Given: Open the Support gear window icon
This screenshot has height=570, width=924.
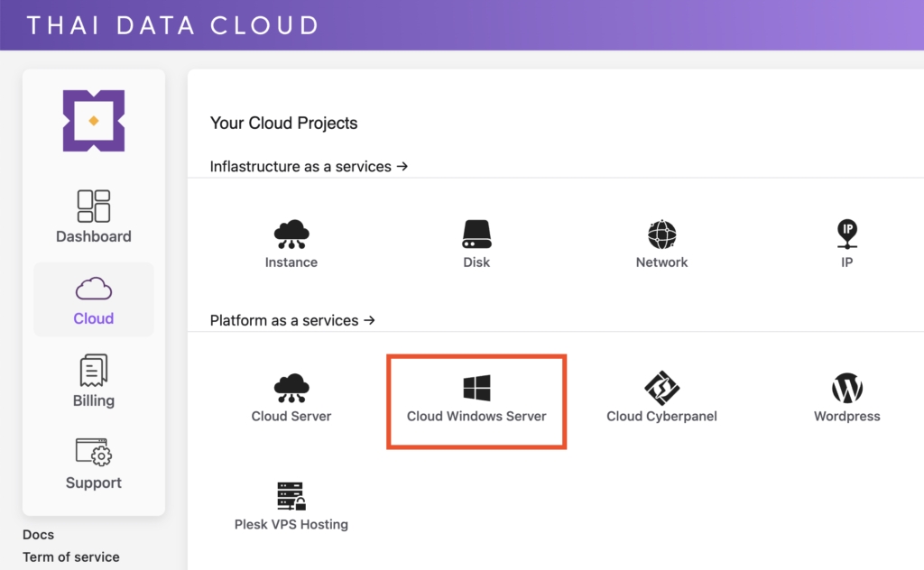Looking at the screenshot, I should [94, 452].
